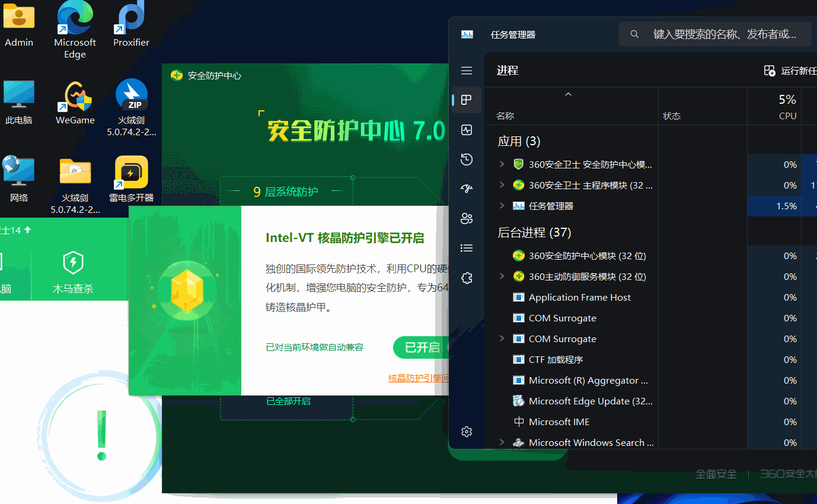Screen dimensions: 817x504
Task: Click the 木马查杀 shield icon
Action: tap(73, 262)
